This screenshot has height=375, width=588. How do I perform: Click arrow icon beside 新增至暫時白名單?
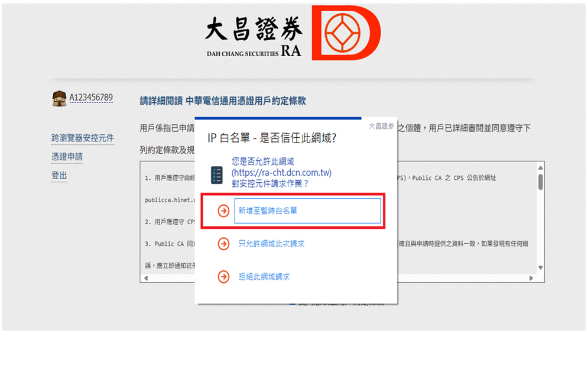pos(223,211)
